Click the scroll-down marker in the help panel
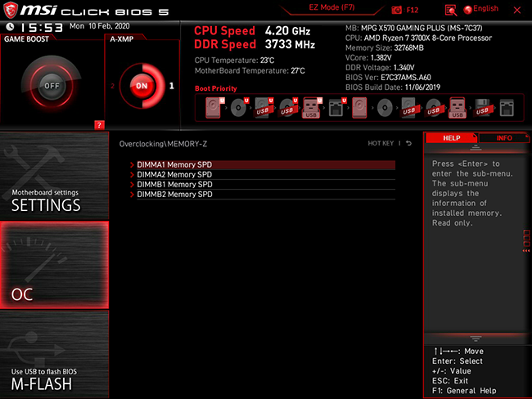532x399 pixels. pyautogui.click(x=476, y=338)
